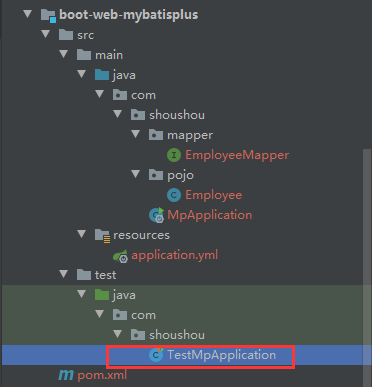
Task: Collapse the com package under test
Action: click(x=100, y=314)
